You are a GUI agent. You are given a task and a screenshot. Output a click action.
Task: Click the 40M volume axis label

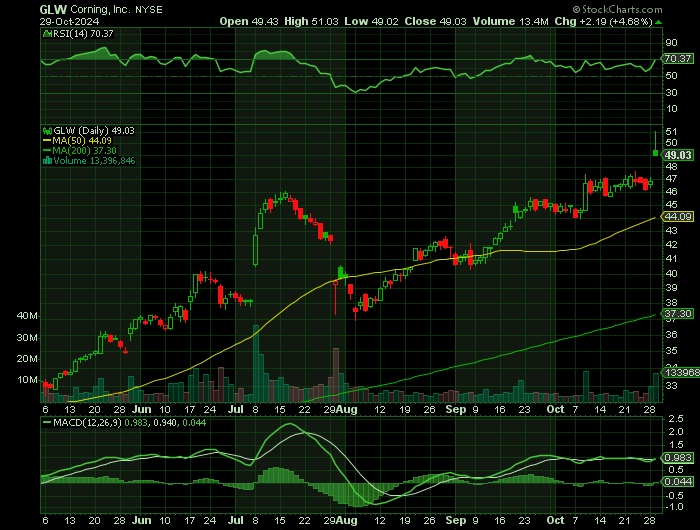point(27,316)
